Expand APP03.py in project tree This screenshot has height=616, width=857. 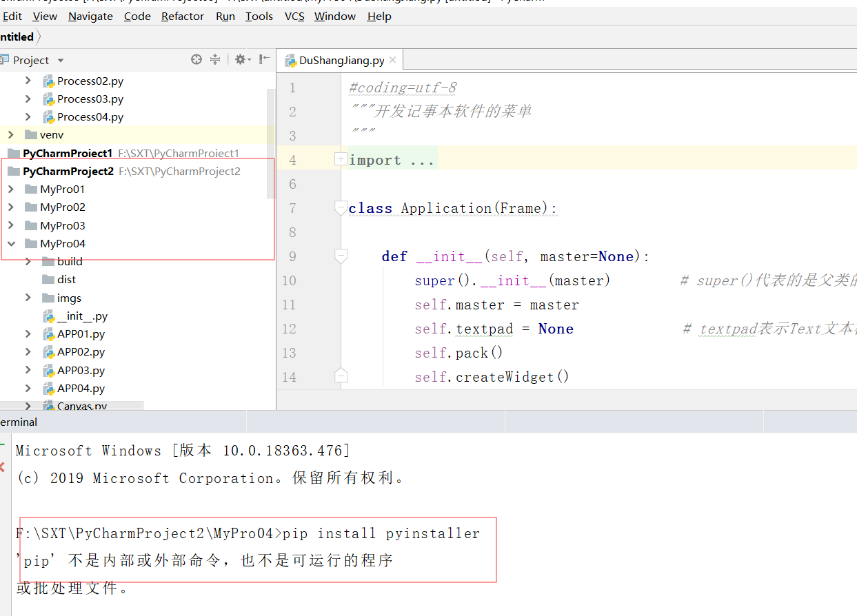pyautogui.click(x=28, y=370)
